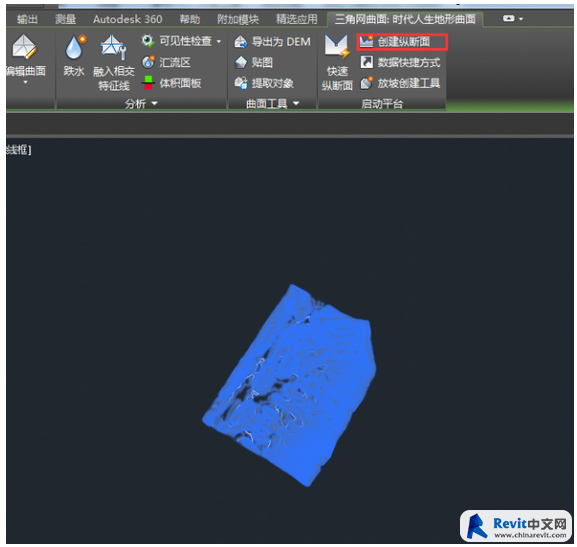Switch to the 测量 ribbon tab

click(66, 19)
